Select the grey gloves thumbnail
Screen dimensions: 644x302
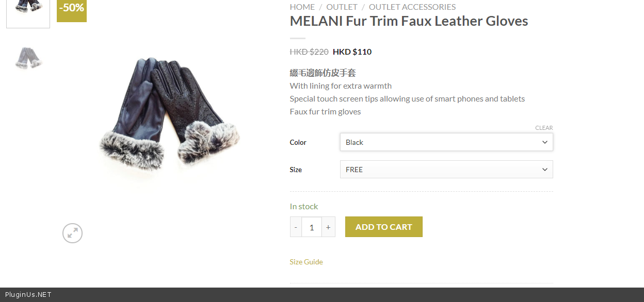point(28,58)
